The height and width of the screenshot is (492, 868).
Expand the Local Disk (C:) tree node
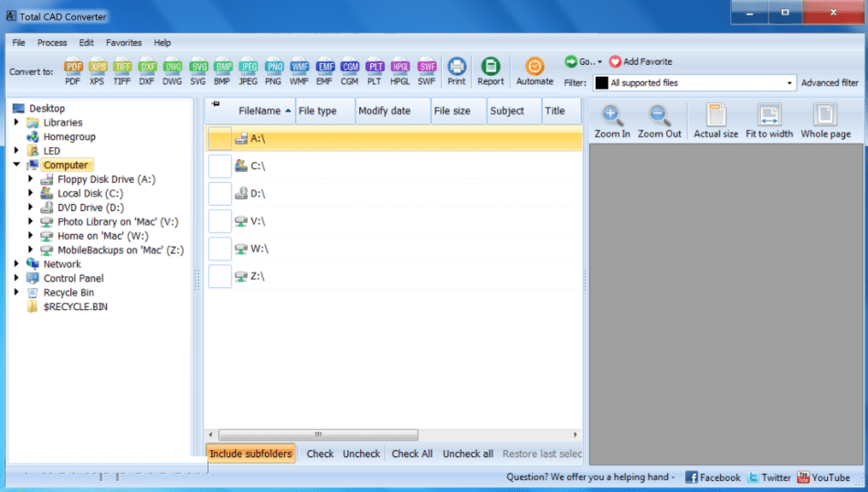pos(32,194)
